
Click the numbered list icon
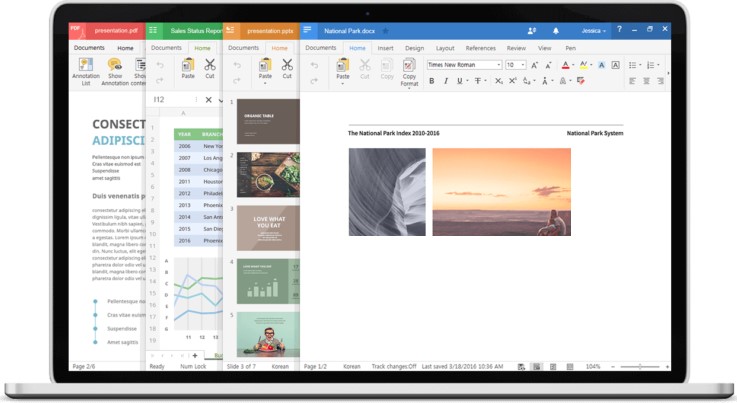click(x=651, y=65)
